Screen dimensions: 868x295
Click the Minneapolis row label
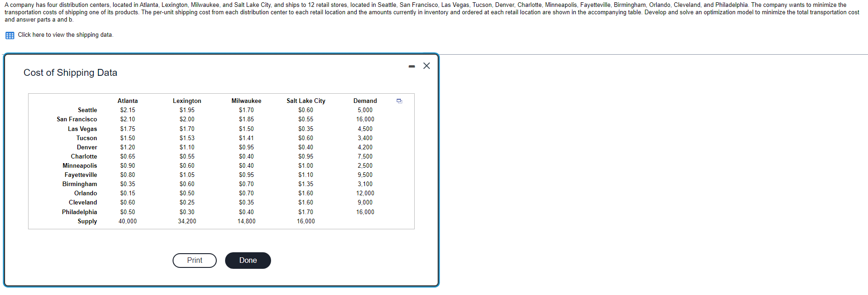coord(80,166)
